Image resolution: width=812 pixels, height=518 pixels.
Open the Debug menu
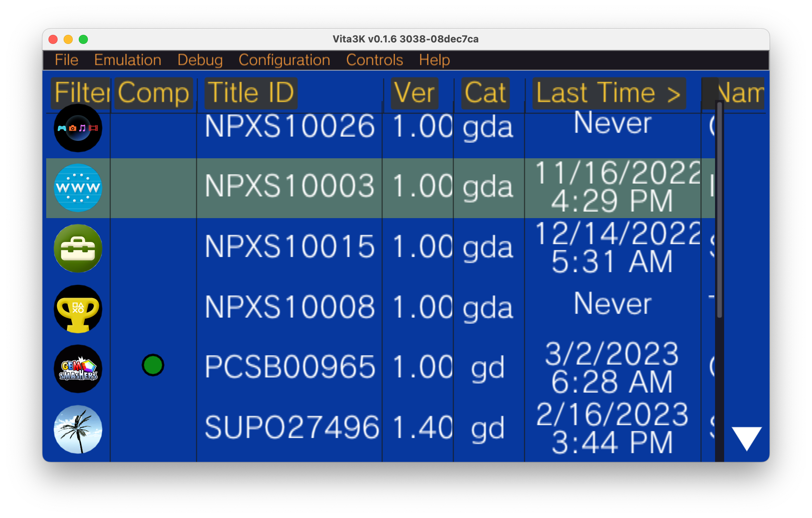[x=200, y=60]
